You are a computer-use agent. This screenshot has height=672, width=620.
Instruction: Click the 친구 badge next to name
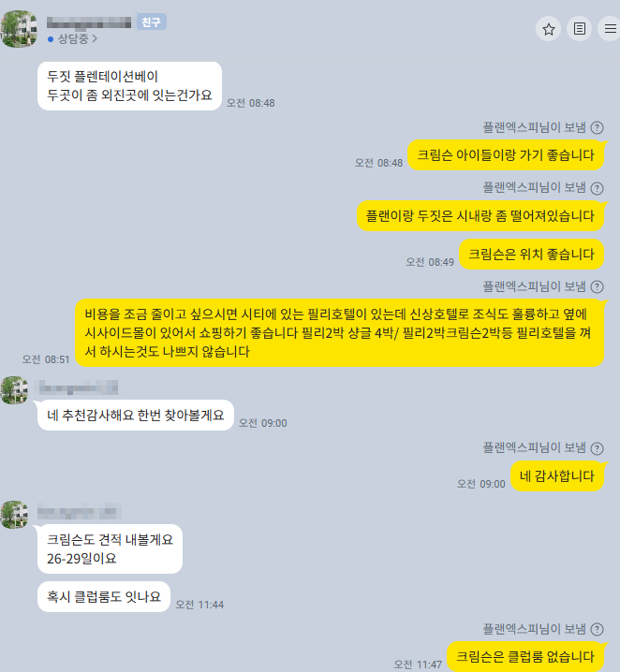152,22
